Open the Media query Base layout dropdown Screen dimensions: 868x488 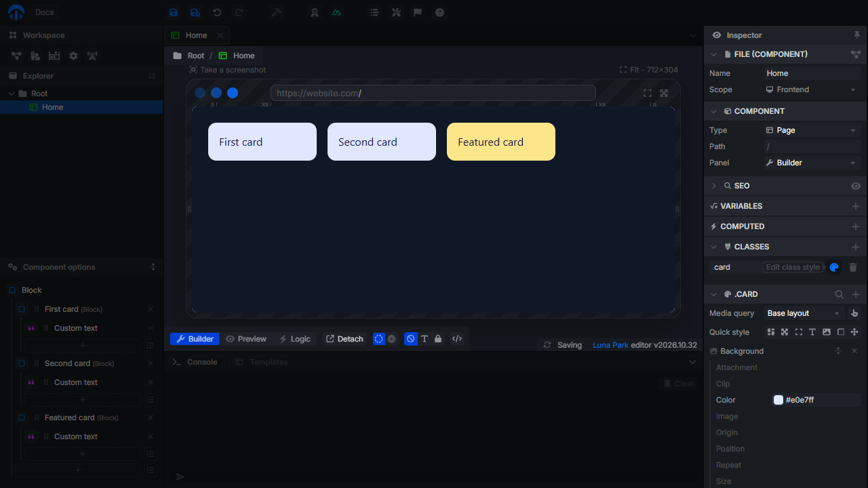804,313
